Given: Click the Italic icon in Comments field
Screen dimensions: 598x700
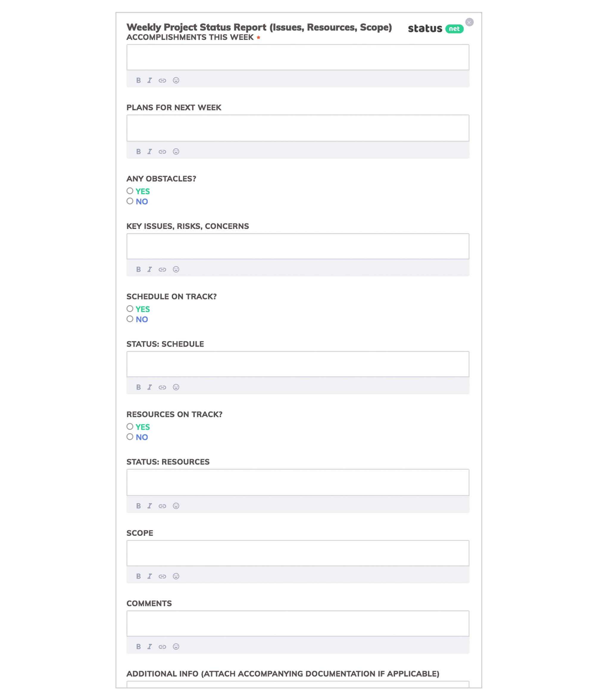Looking at the screenshot, I should coord(150,647).
